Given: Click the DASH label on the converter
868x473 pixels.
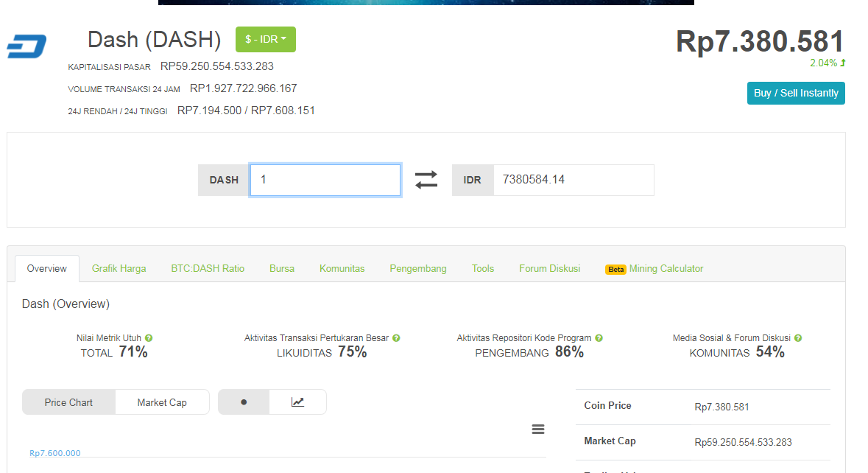Looking at the screenshot, I should pos(225,180).
